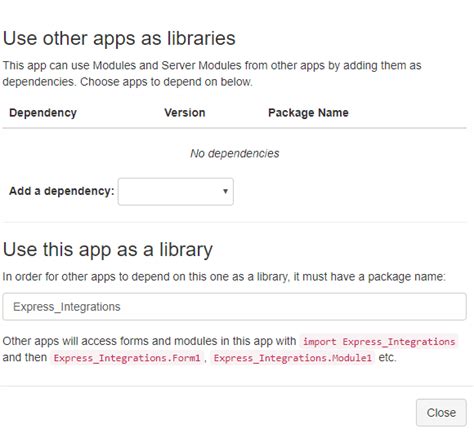Click into the Express_Integrations package name field

point(234,307)
